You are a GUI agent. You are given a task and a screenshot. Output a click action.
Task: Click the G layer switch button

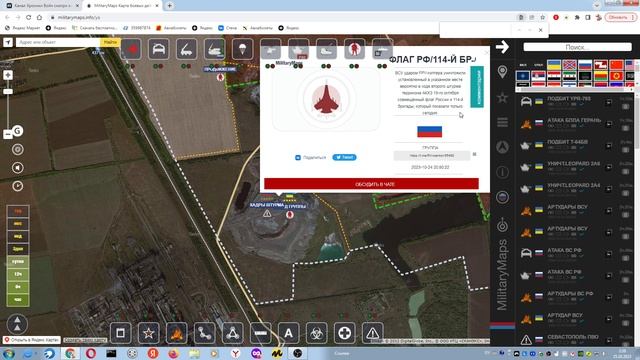(17, 131)
